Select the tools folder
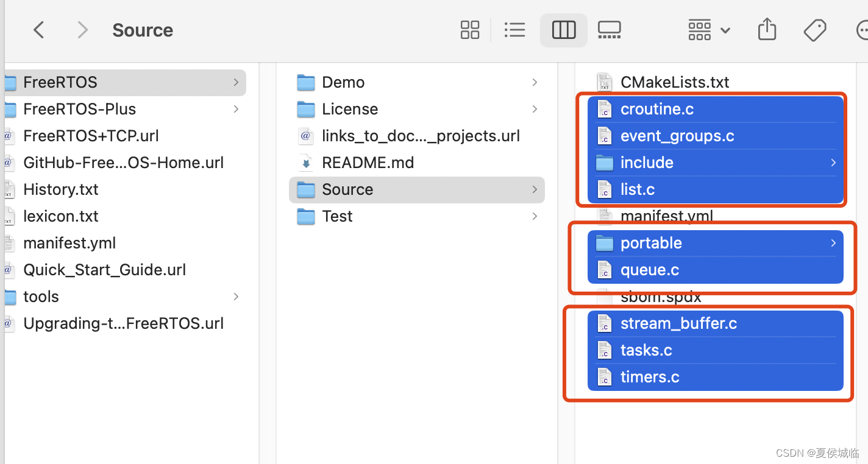 coord(125,297)
